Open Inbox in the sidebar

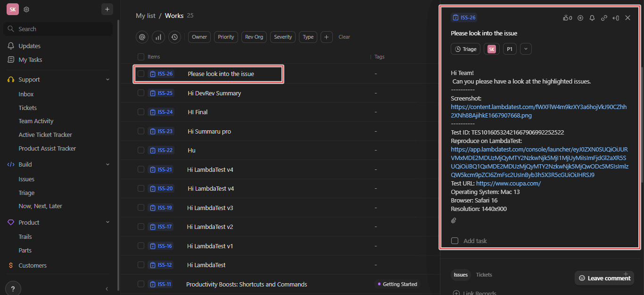pos(26,94)
